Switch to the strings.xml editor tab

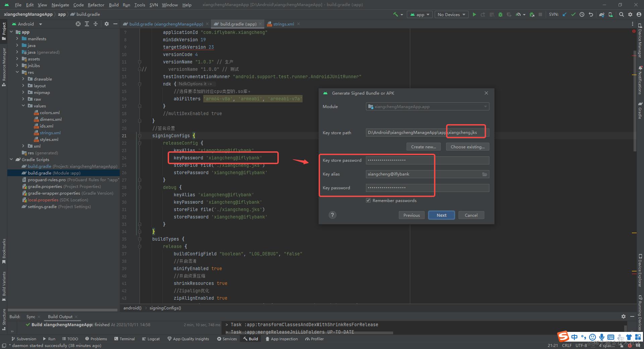pos(283,24)
